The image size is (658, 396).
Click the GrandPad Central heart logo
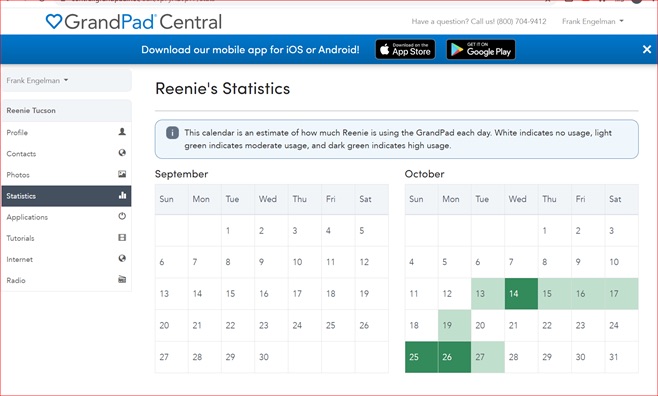point(54,21)
